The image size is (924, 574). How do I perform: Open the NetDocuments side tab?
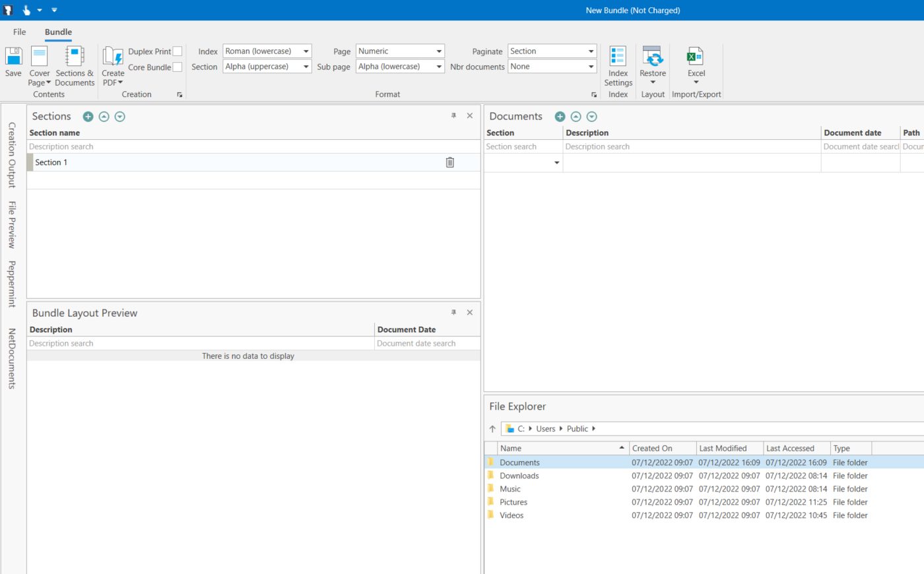pos(12,358)
